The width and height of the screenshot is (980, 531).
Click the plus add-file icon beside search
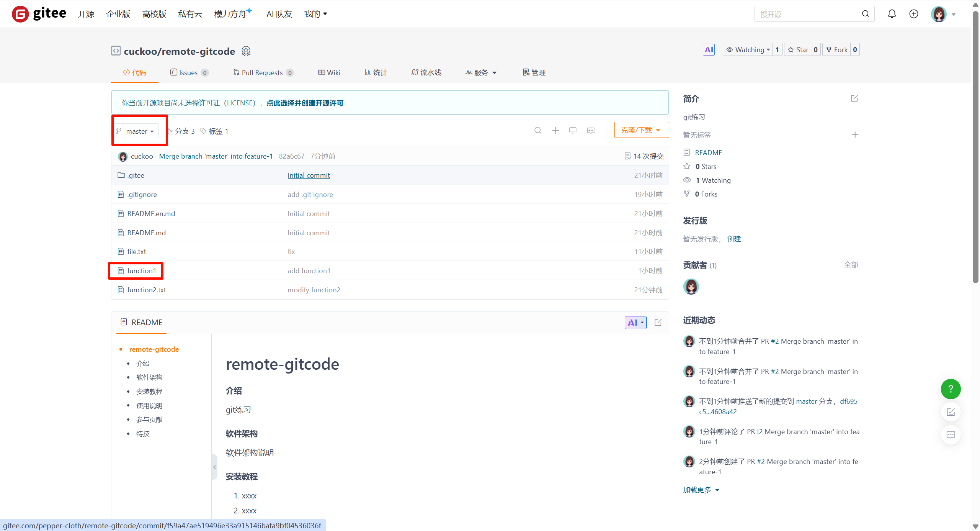coord(555,131)
